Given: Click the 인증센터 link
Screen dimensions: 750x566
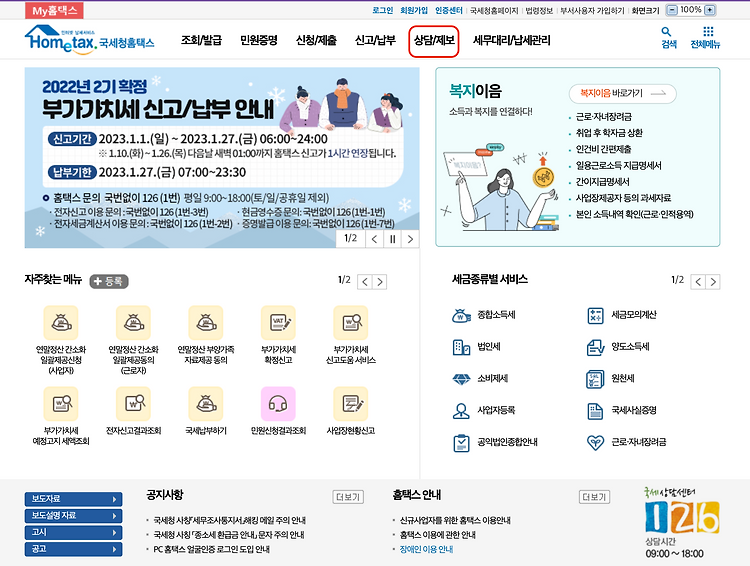Looking at the screenshot, I should tap(449, 10).
